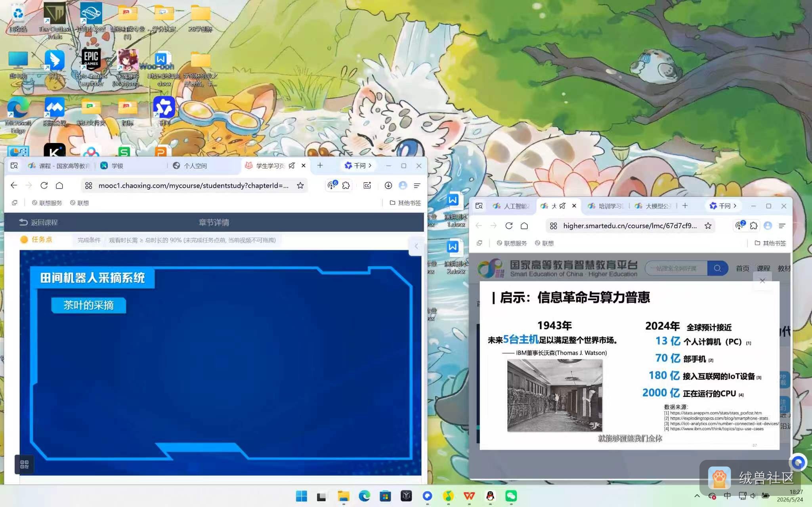Click the smartedu site search field
Screen dimensions: 812x507
point(676,268)
